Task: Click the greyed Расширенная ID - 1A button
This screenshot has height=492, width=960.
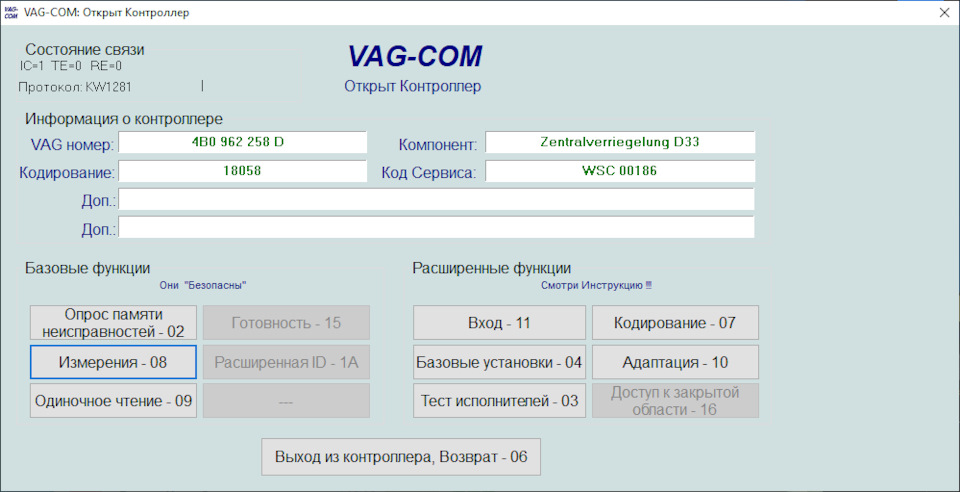Action: [287, 362]
